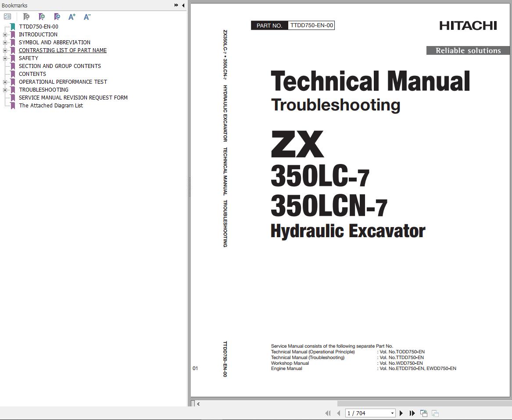
Task: Click the bookmark icon beside The Attached Diagram List
Action: (x=13, y=106)
